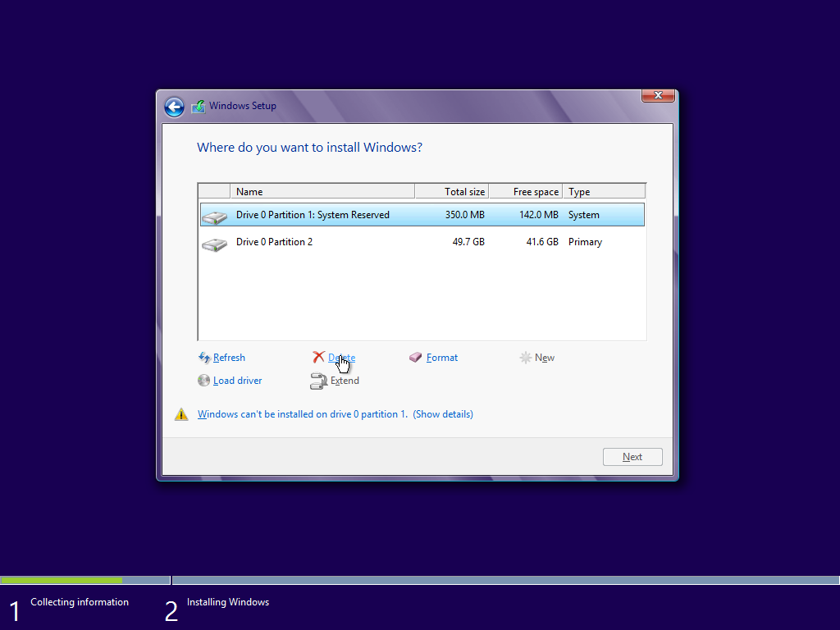Click the blue back arrow button

tap(174, 107)
